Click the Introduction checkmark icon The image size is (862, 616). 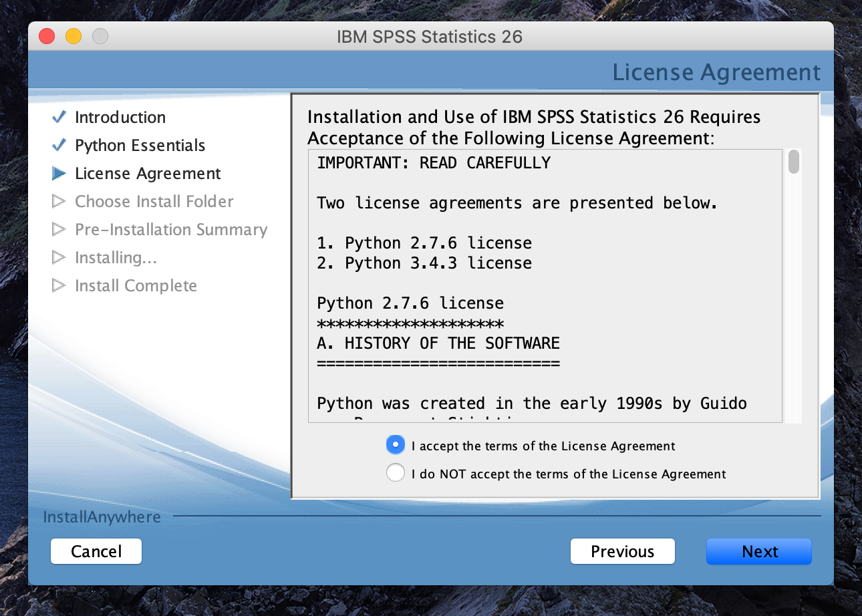click(59, 117)
